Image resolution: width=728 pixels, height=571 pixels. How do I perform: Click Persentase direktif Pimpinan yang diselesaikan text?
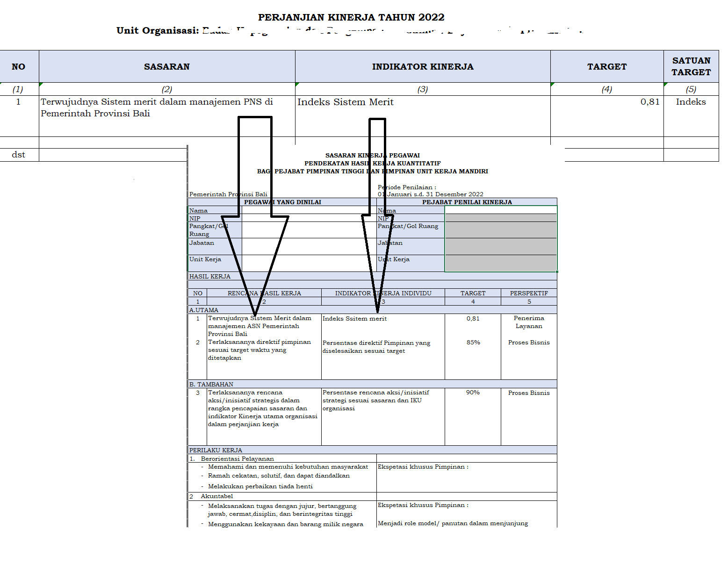coord(376,347)
